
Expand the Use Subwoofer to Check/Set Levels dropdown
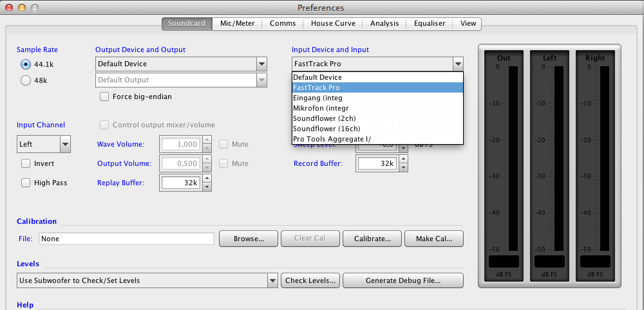coord(147,280)
